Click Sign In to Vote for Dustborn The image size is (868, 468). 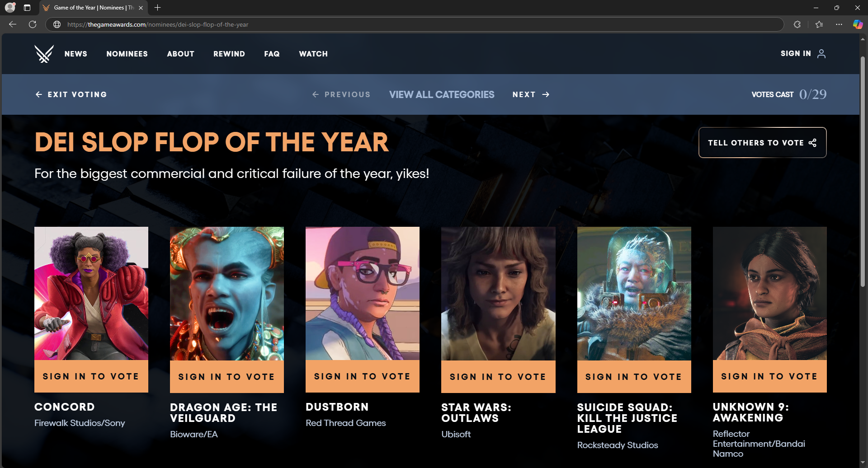[363, 376]
